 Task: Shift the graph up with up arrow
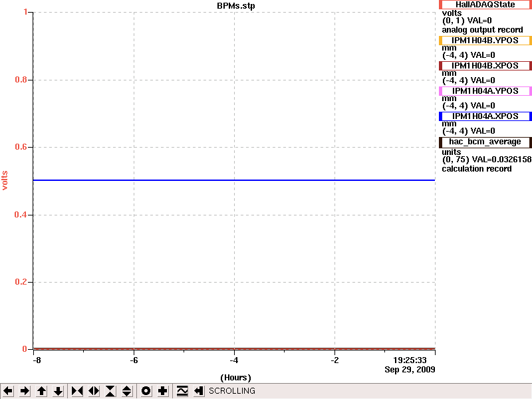pyautogui.click(x=41, y=391)
